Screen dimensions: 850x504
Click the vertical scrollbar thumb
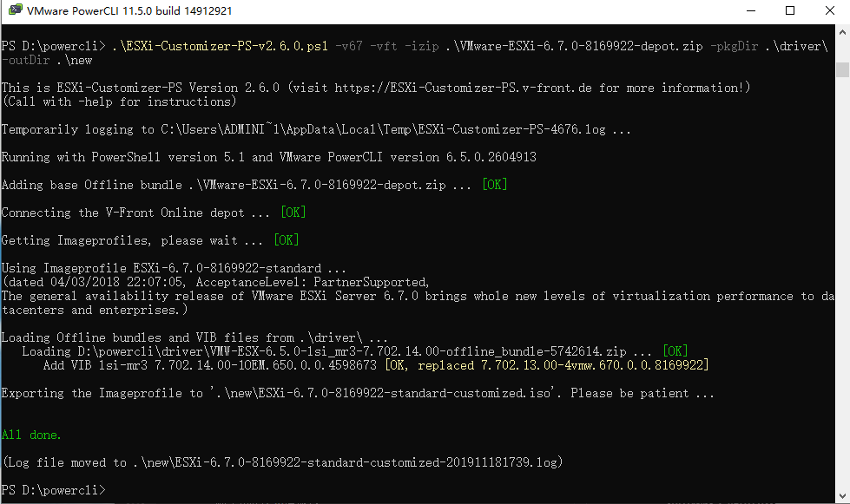[x=842, y=70]
